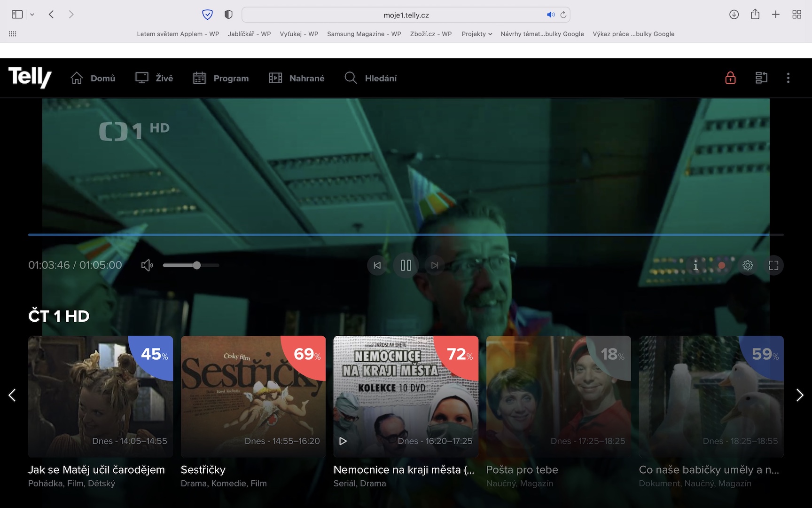Reload the page
Screen dimensions: 812x508
[x=563, y=15]
